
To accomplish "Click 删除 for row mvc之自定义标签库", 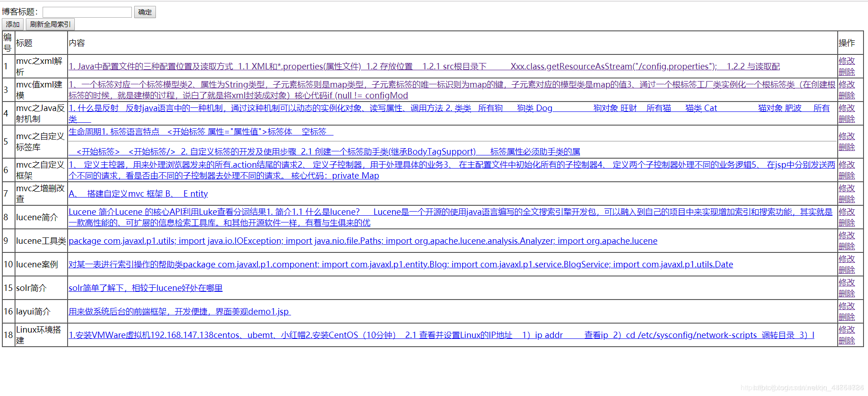I will click(x=847, y=147).
